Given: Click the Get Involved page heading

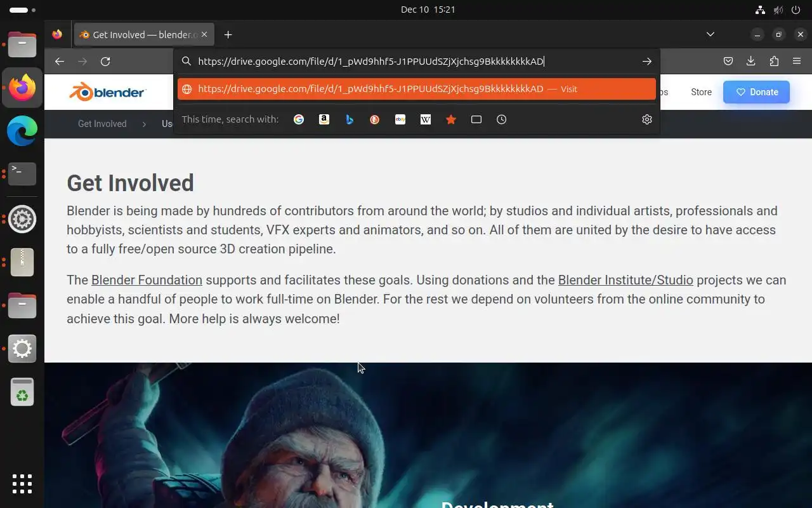Looking at the screenshot, I should pyautogui.click(x=130, y=183).
